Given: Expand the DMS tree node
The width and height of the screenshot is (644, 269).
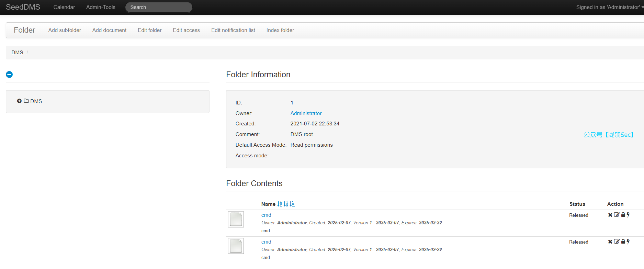Looking at the screenshot, I should [19, 101].
